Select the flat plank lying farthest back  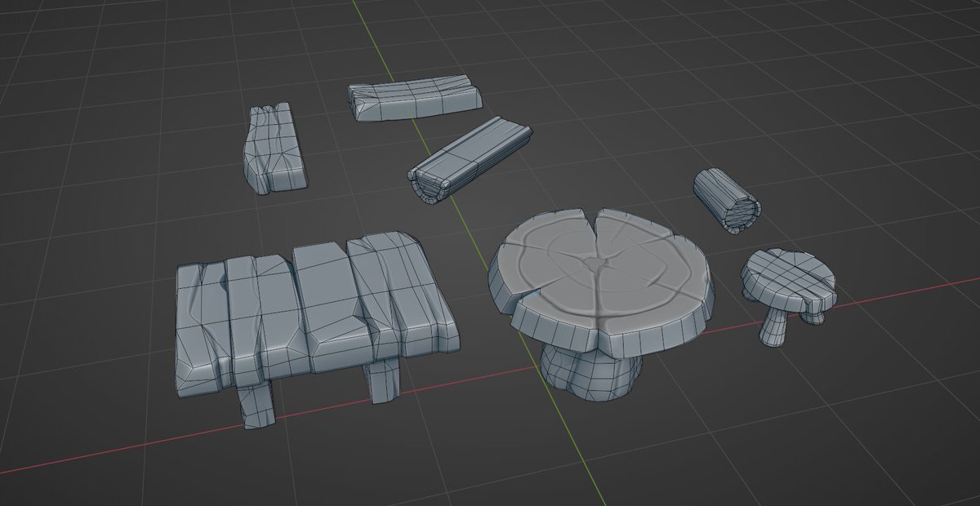point(415,99)
